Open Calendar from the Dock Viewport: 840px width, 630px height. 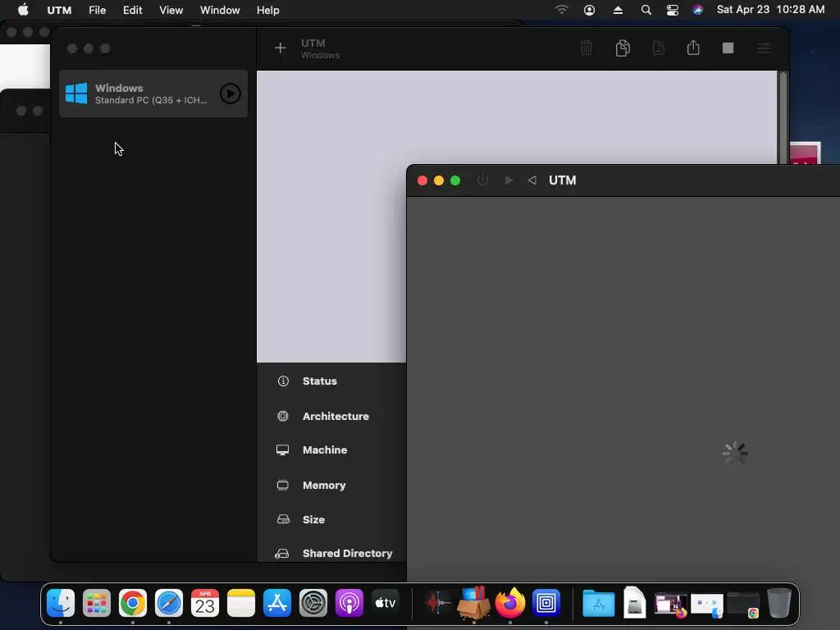(204, 603)
